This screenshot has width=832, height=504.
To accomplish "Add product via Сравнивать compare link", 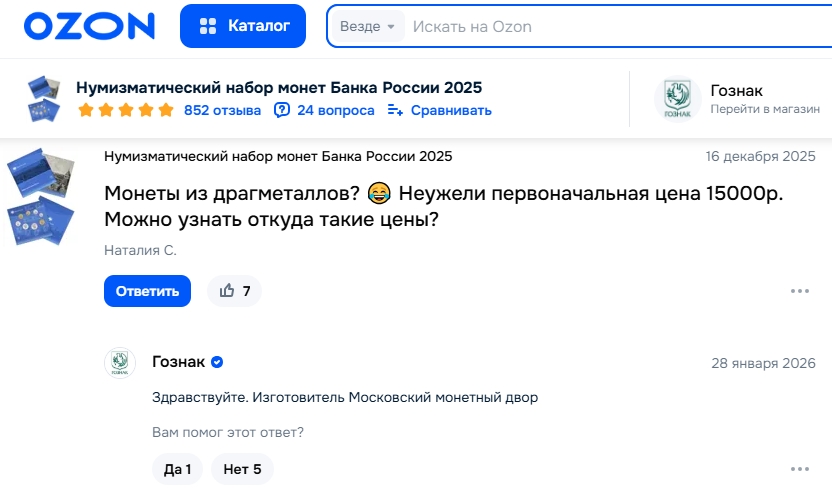I will point(440,110).
